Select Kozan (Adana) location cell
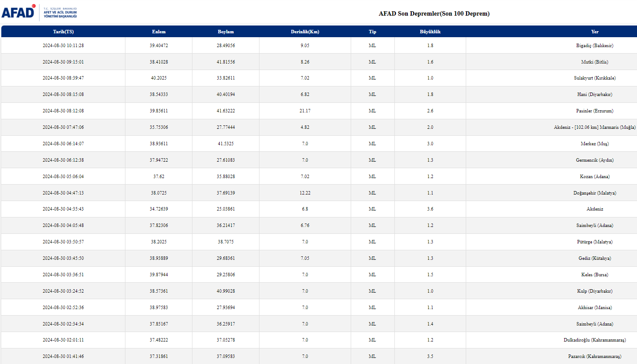637x364 pixels. [595, 176]
